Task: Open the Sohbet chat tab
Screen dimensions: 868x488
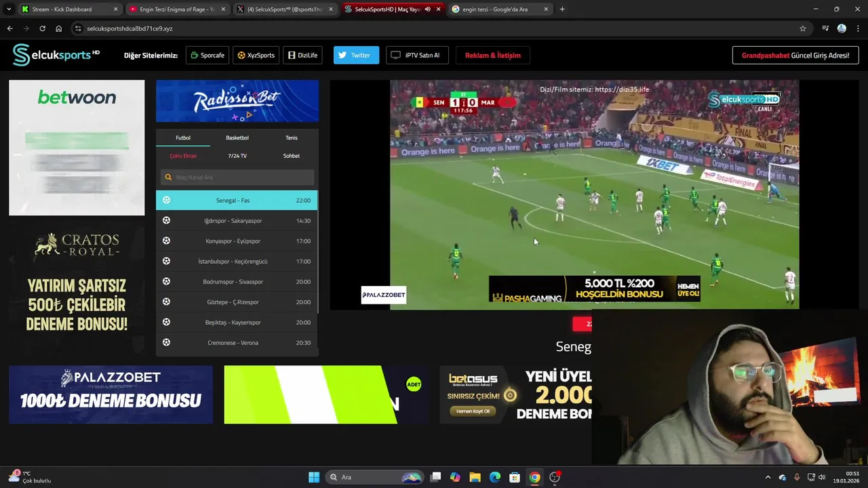Action: tap(291, 156)
